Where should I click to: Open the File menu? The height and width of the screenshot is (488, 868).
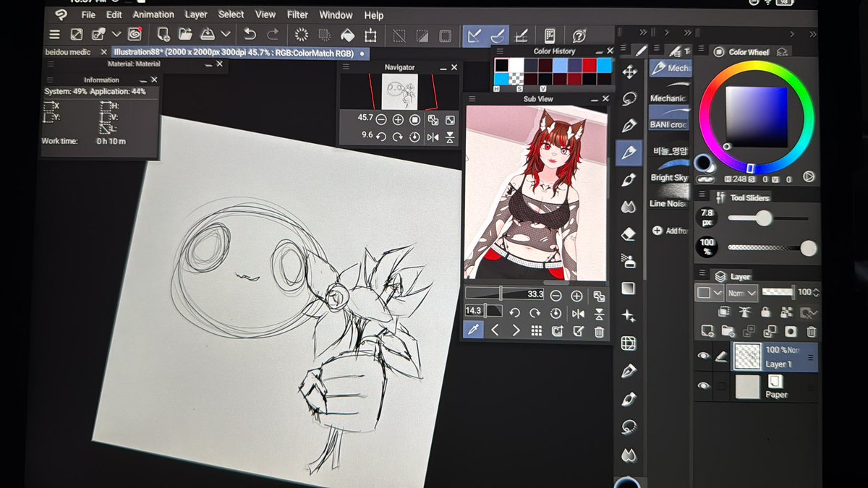coord(88,14)
